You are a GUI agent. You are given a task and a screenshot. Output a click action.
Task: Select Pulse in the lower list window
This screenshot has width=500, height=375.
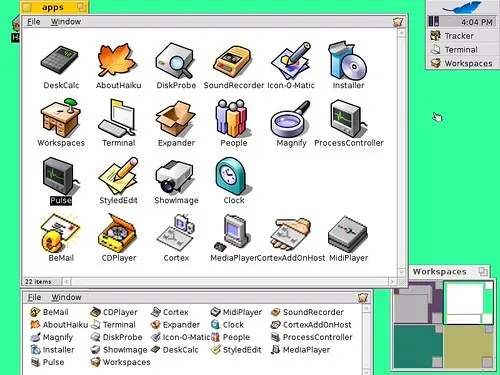(47, 362)
